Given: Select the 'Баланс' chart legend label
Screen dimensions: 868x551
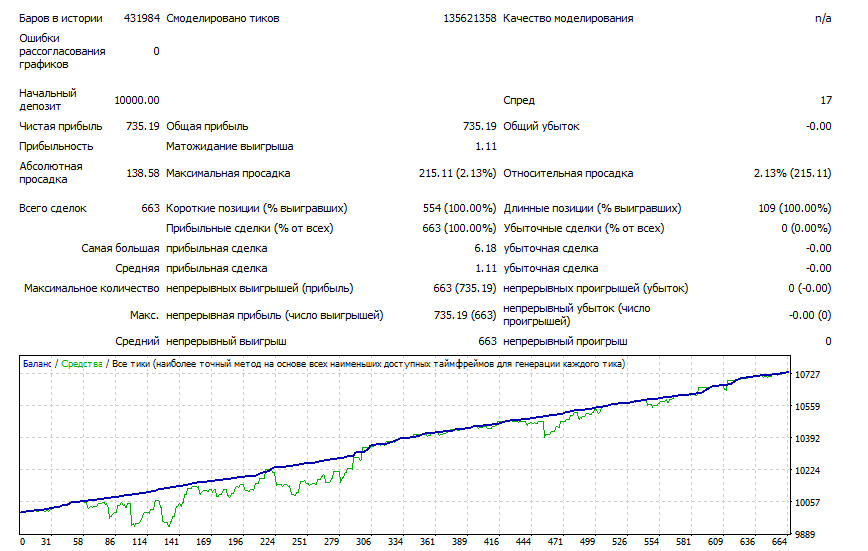Looking at the screenshot, I should pyautogui.click(x=37, y=364).
